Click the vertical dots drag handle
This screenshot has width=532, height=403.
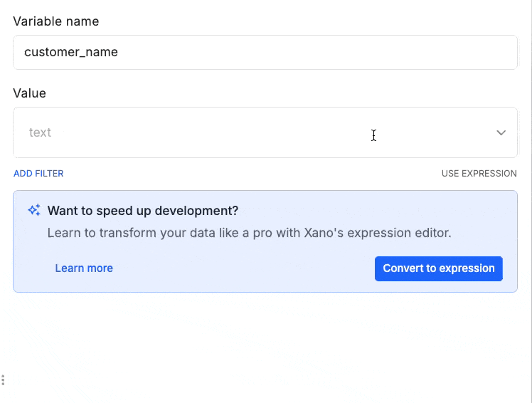[x=4, y=380]
